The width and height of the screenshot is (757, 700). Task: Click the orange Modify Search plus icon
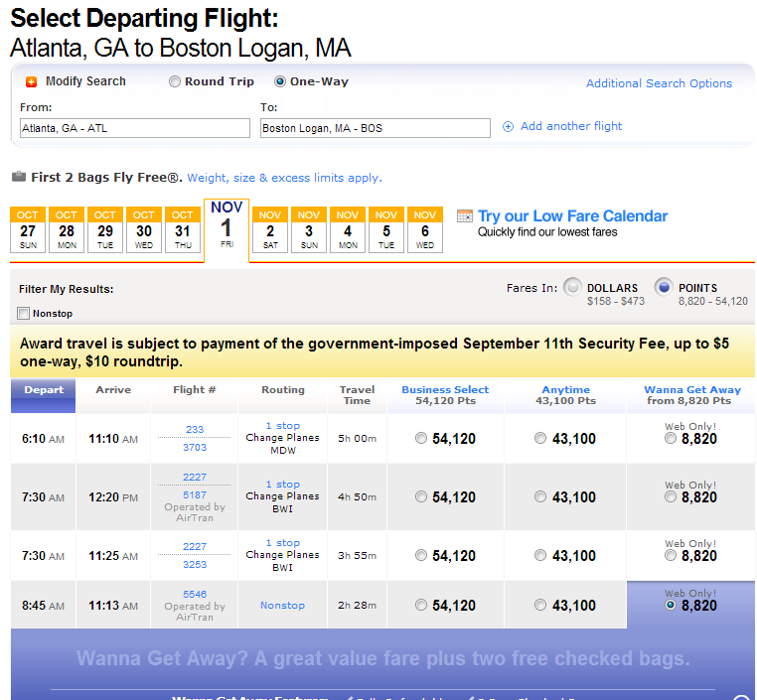[x=32, y=82]
